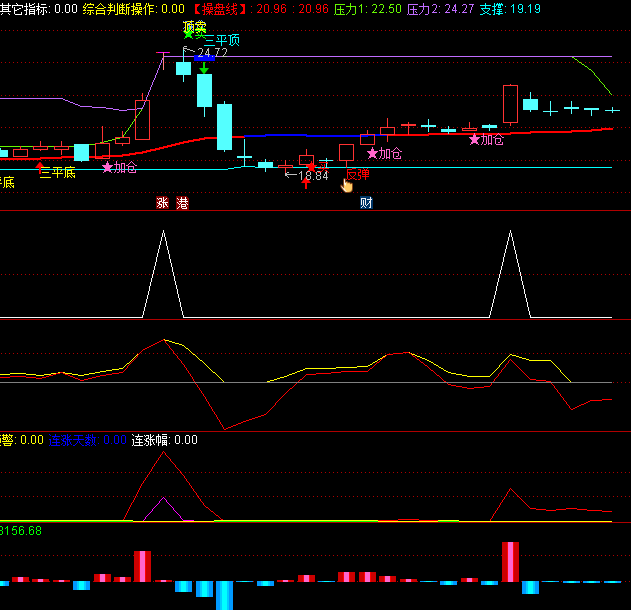The height and width of the screenshot is (610, 631).
Task: Click 连涨幅: 0.00 readout
Action: click(165, 440)
